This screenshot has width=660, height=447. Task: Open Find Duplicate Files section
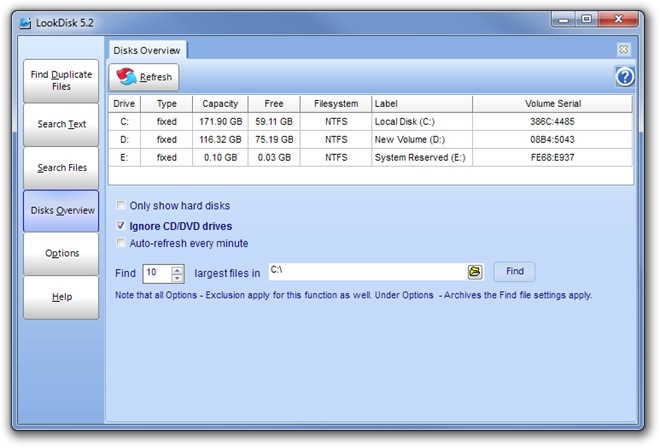pyautogui.click(x=61, y=80)
